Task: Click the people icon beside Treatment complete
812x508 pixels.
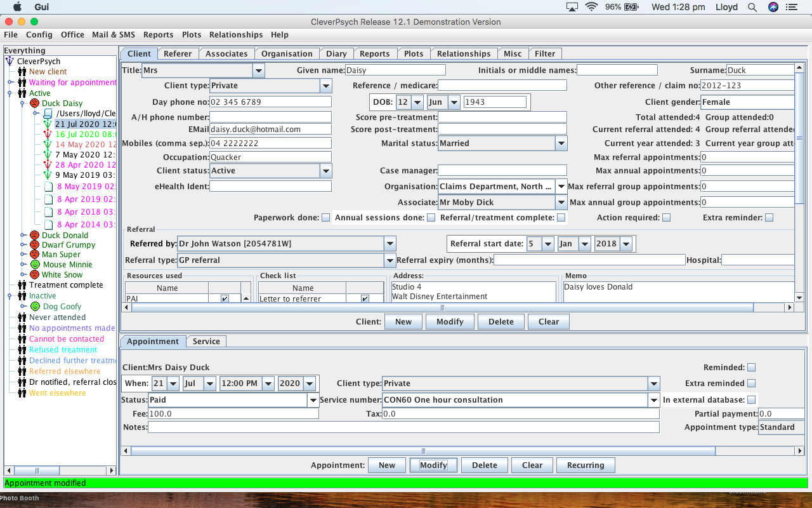Action: click(x=22, y=285)
